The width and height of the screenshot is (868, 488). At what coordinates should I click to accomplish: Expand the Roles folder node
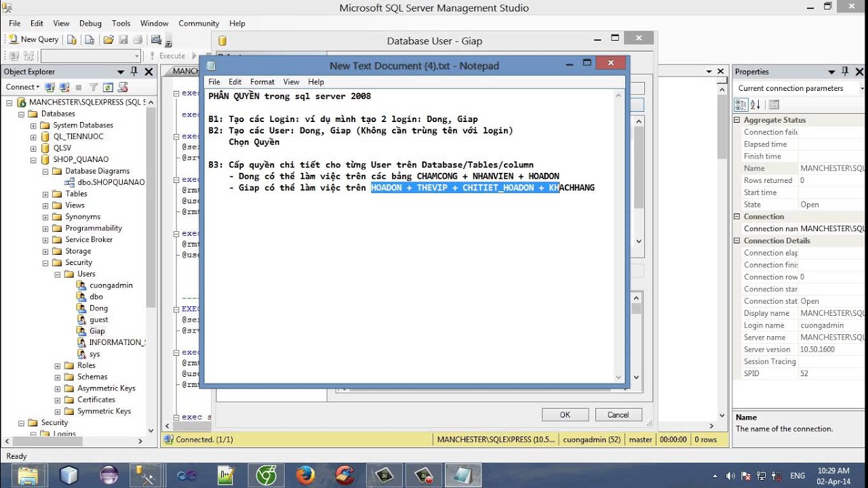(58, 365)
